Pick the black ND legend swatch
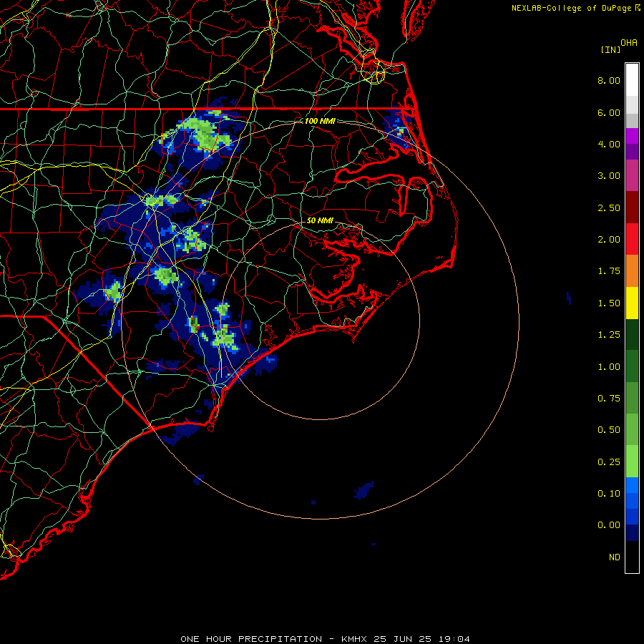This screenshot has height=644, width=644. point(632,557)
